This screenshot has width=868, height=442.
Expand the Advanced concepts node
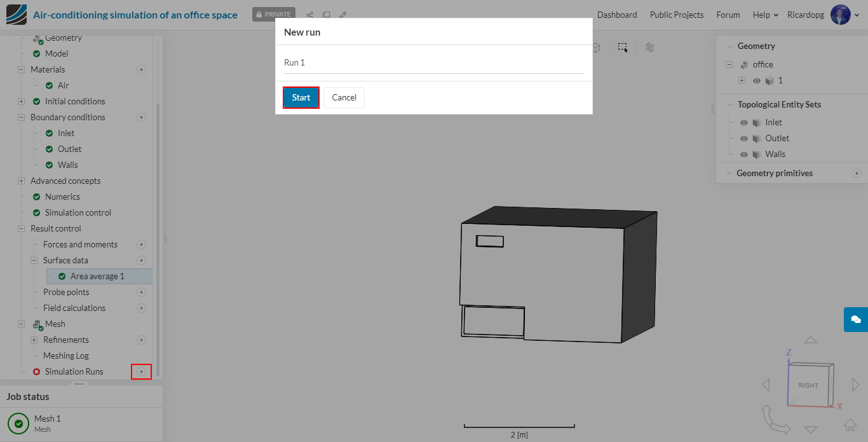pyautogui.click(x=21, y=181)
